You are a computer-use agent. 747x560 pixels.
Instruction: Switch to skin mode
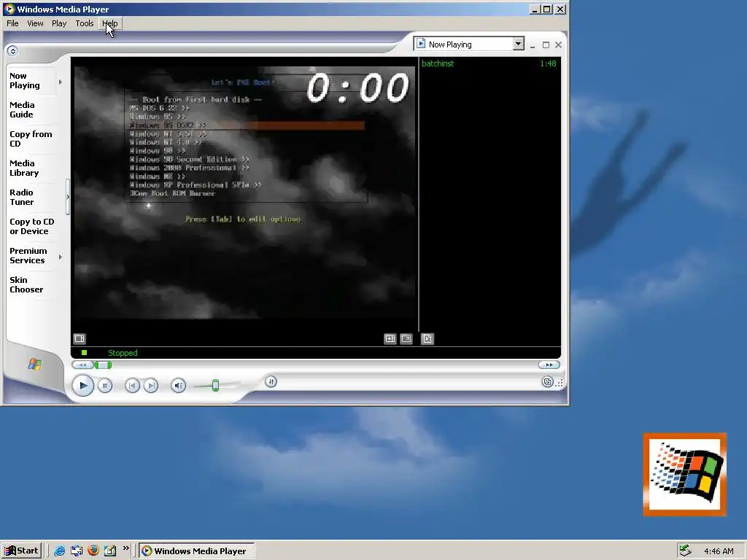pos(548,382)
